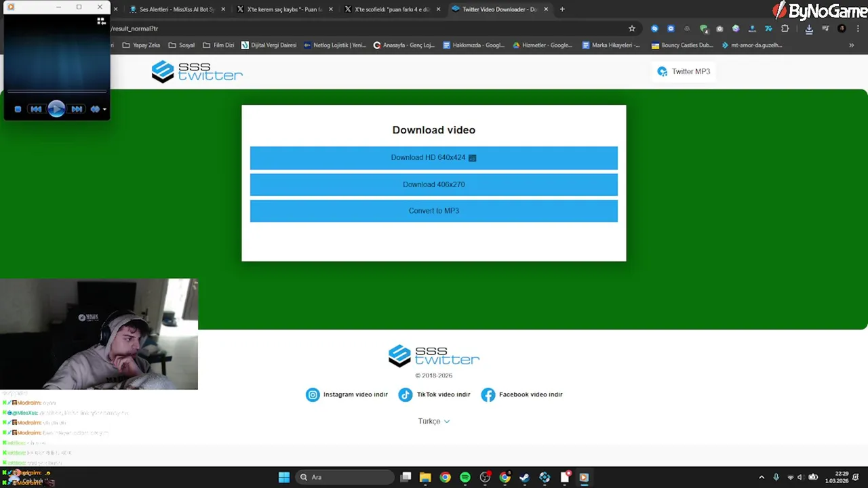
Task: Open volume dropdown arrow in media player
Action: tap(104, 109)
